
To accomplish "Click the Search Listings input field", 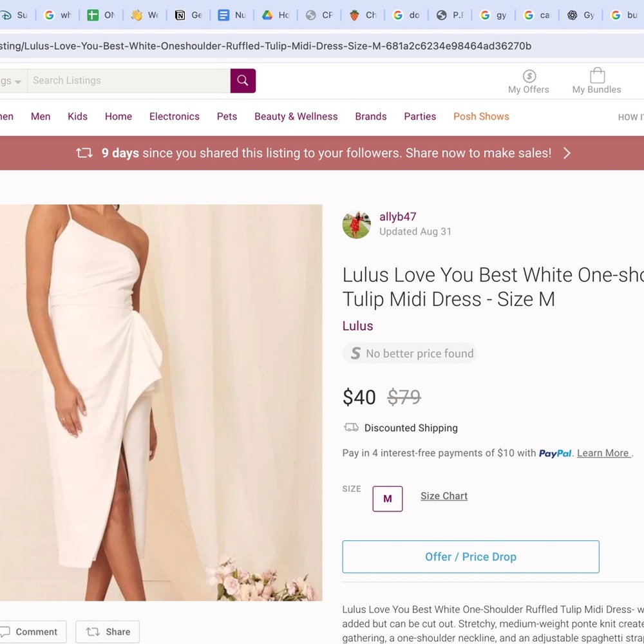I will [129, 80].
